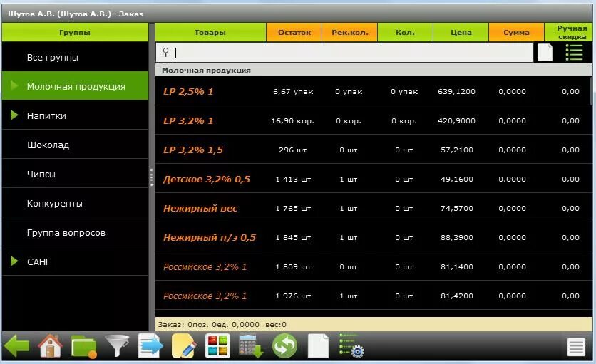Click quantity 0 упак in Кол. column
596x364 pixels.
tap(404, 92)
